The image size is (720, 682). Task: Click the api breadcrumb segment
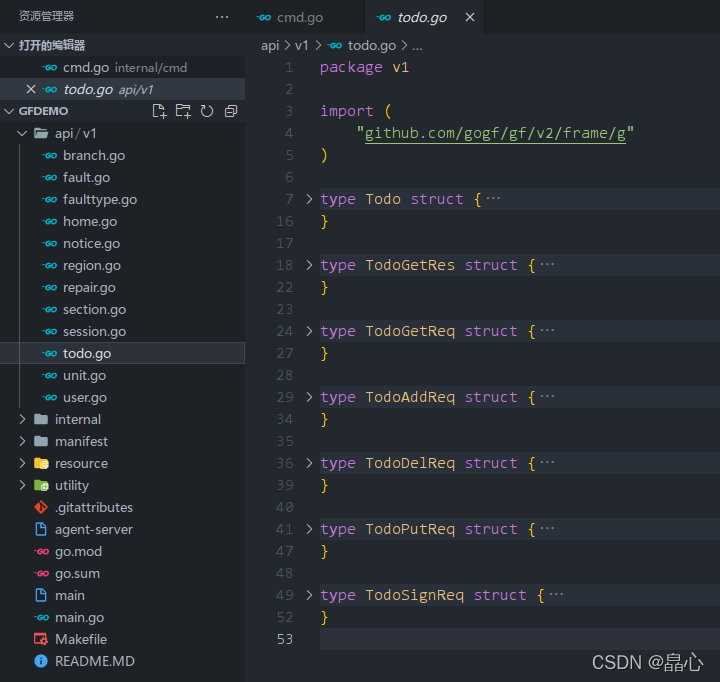(270, 45)
